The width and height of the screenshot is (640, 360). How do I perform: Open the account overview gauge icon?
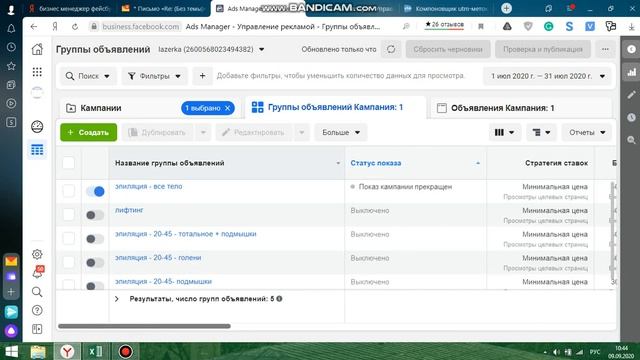click(x=37, y=127)
